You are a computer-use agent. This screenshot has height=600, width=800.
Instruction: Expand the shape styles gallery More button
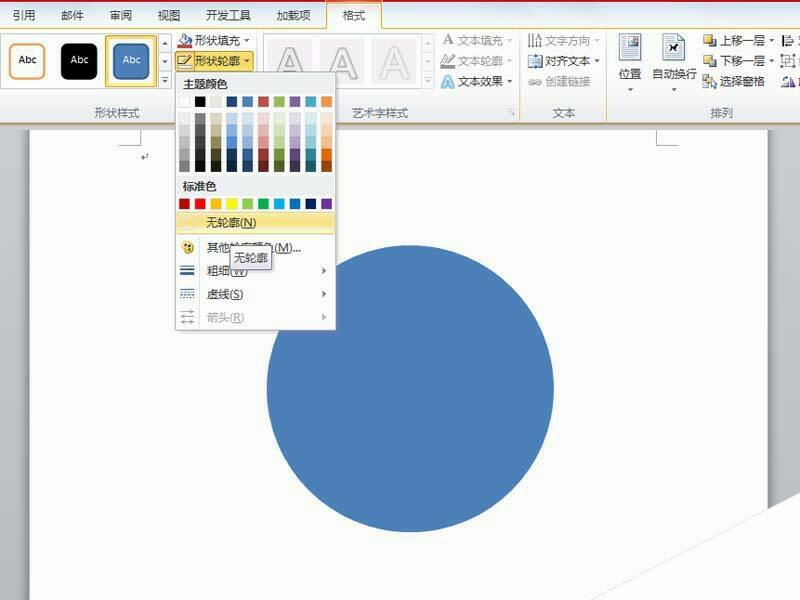click(165, 81)
